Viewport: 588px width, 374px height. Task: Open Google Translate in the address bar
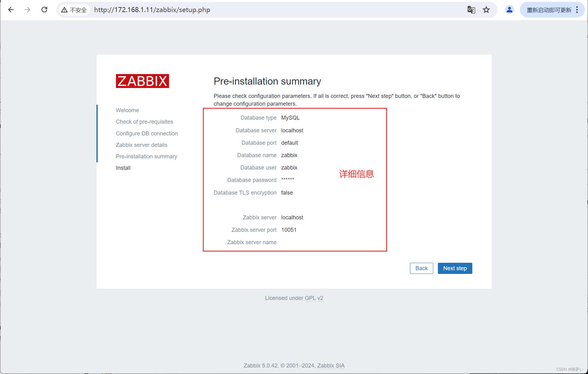(471, 10)
